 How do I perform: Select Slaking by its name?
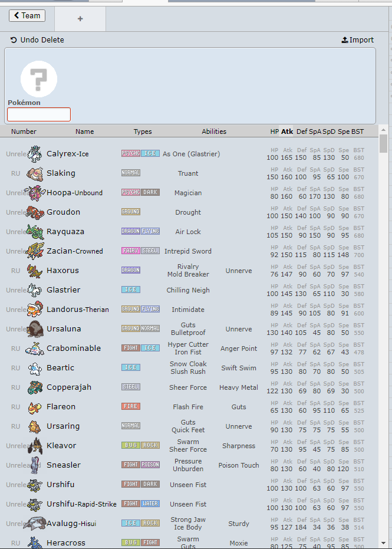tap(61, 173)
